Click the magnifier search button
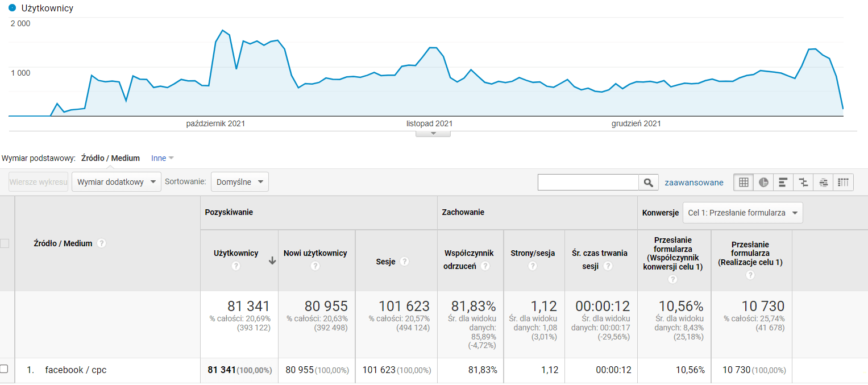Viewport: 868px width, 385px height. pos(648,183)
